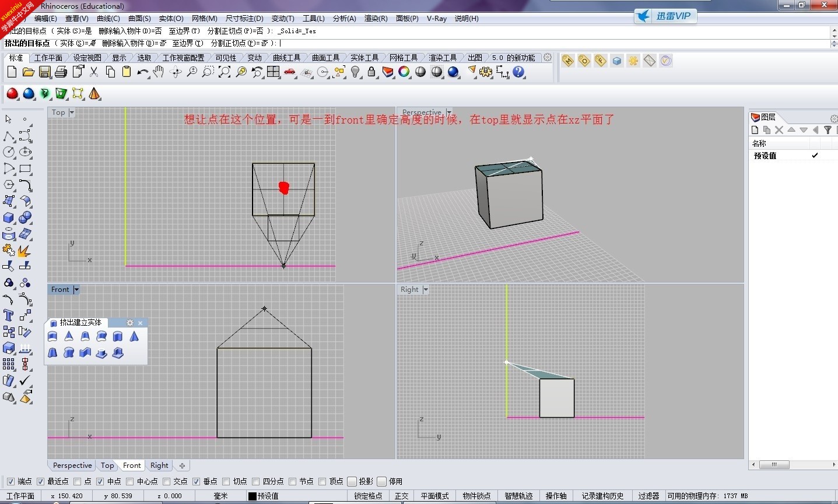
Task: Select the 预设值 layer row in layer panel
Action: [x=793, y=156]
